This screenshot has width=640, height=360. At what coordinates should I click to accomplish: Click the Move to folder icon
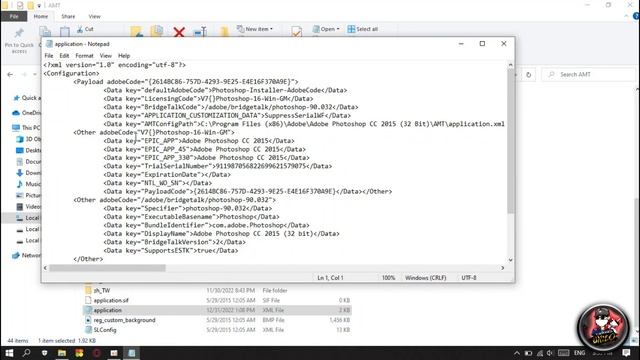[136, 31]
